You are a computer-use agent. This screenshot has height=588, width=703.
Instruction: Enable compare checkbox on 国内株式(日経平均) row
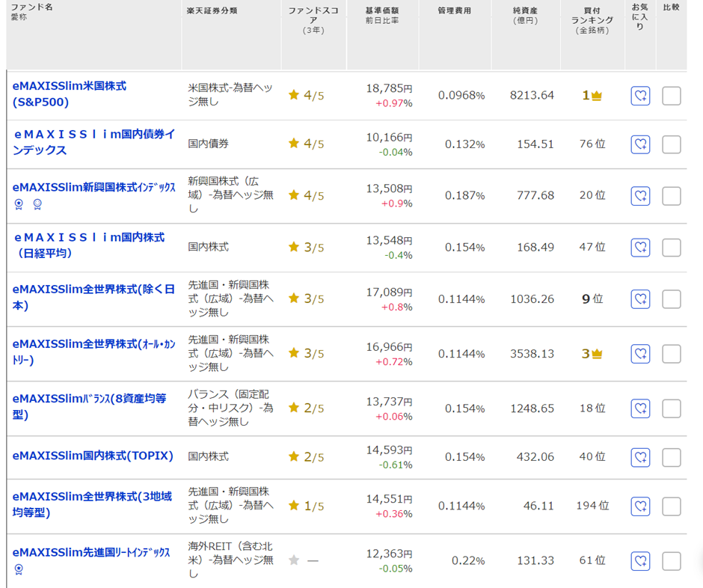671,248
